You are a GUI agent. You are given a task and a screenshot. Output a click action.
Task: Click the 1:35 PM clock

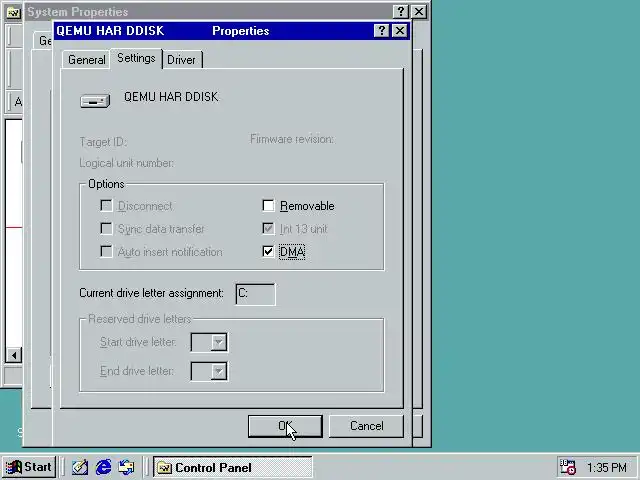coord(607,467)
